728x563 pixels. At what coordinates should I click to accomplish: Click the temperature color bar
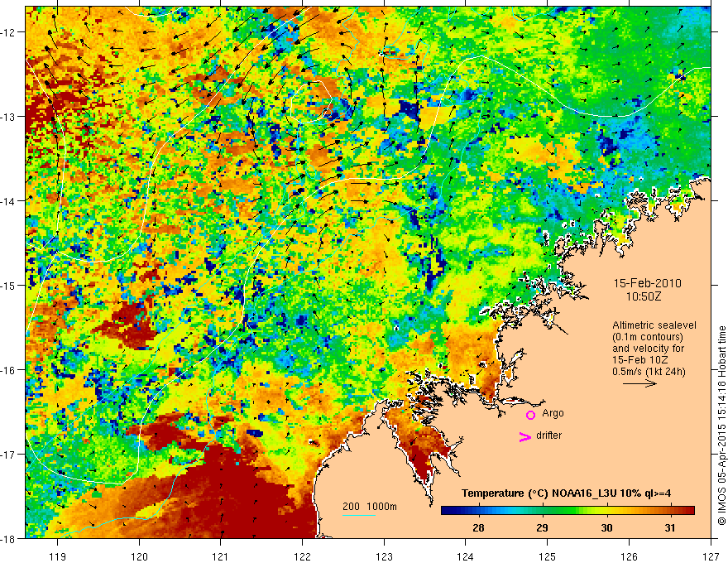coord(568,511)
